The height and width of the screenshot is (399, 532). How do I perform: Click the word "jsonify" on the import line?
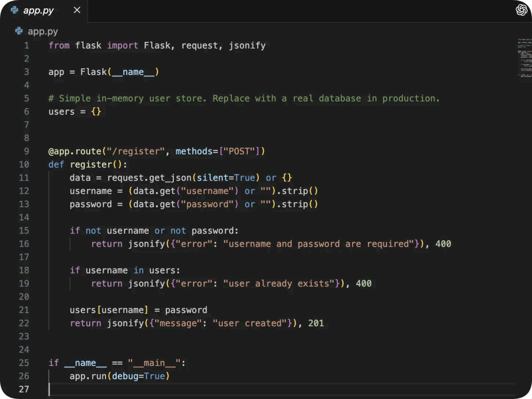247,45
